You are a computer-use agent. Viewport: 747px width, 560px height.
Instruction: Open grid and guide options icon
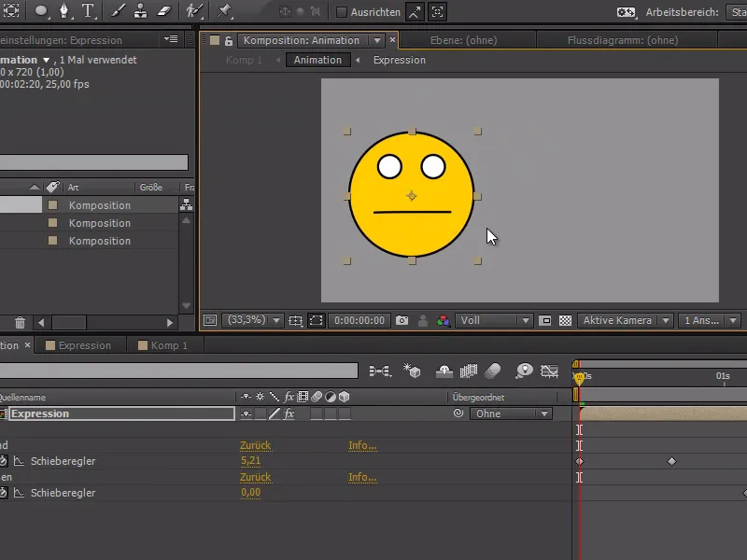[295, 320]
